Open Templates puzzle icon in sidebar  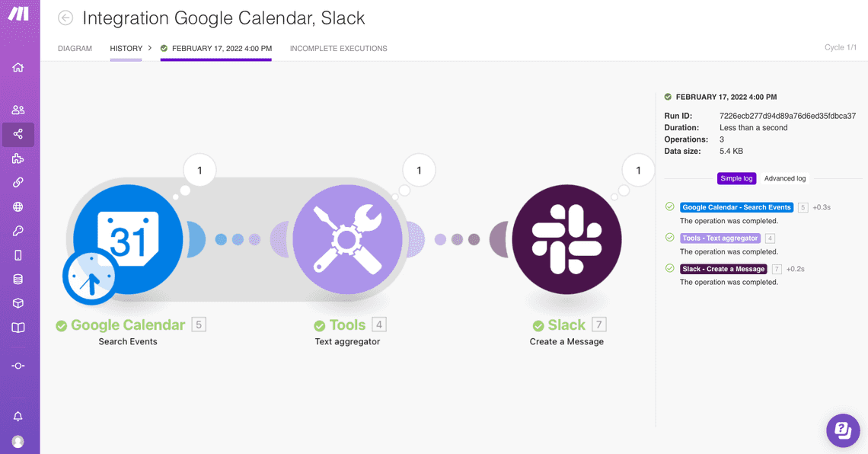coord(18,158)
